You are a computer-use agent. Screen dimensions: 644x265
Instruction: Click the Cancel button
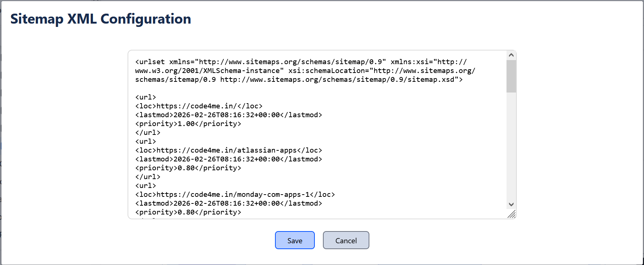(346, 240)
